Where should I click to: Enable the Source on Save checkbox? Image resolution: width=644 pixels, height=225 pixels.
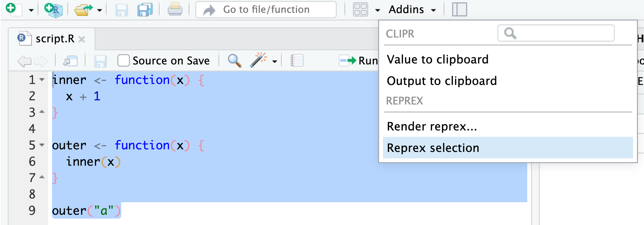click(123, 60)
